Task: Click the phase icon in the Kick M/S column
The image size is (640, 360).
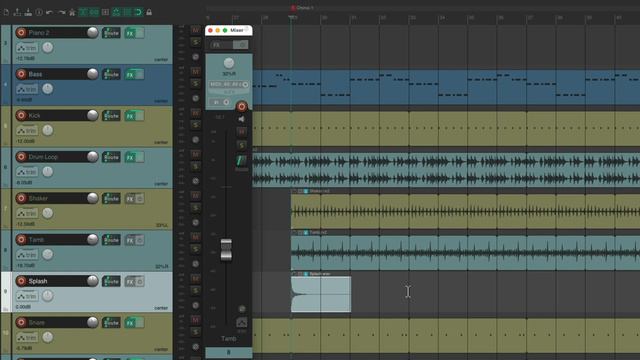Action: click(x=196, y=140)
